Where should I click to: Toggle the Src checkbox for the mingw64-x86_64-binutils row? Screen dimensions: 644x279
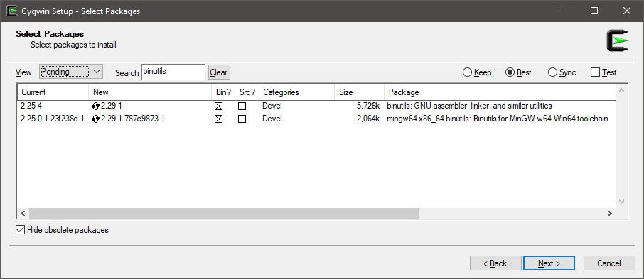point(242,119)
